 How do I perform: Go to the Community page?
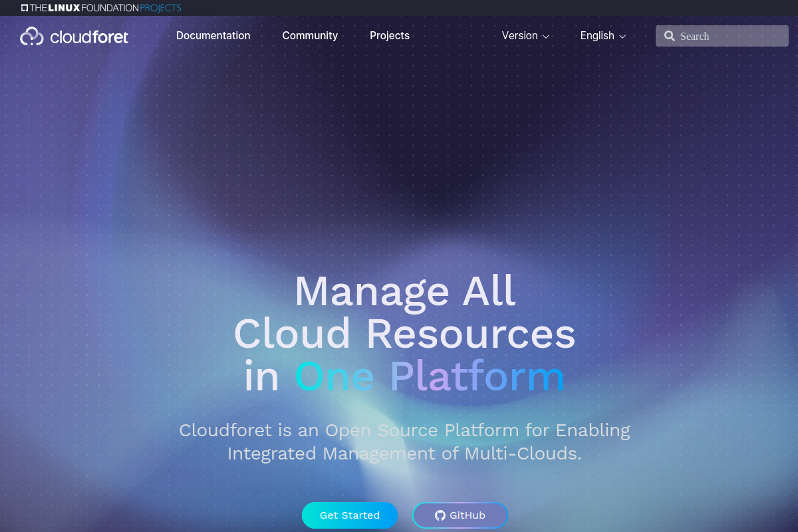(310, 36)
